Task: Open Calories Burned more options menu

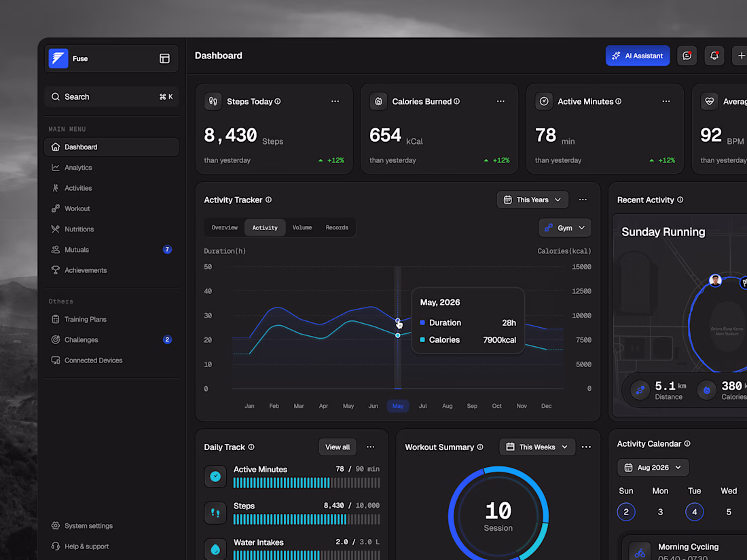Action: pos(500,101)
